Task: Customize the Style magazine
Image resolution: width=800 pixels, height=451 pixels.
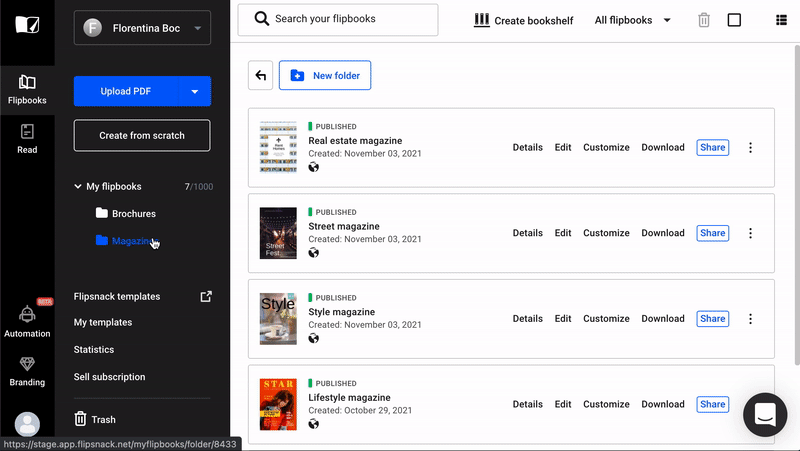Action: tap(606, 319)
